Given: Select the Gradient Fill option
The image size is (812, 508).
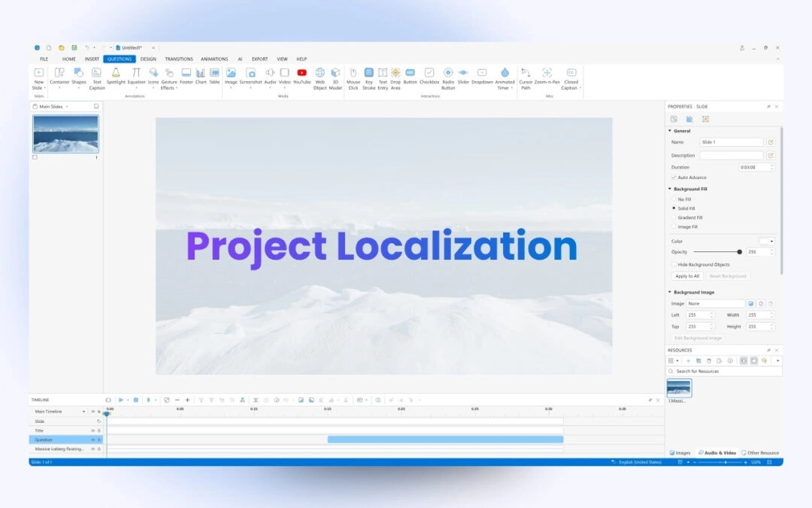Looking at the screenshot, I should [674, 217].
